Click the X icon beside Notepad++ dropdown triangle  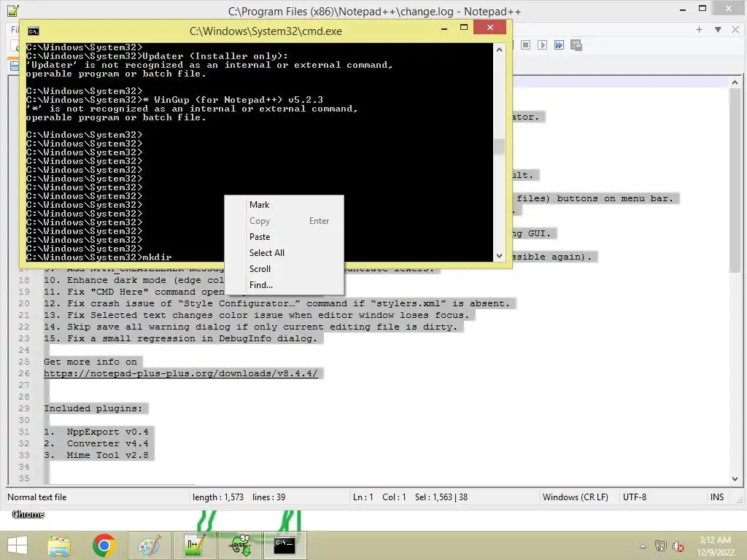point(735,29)
